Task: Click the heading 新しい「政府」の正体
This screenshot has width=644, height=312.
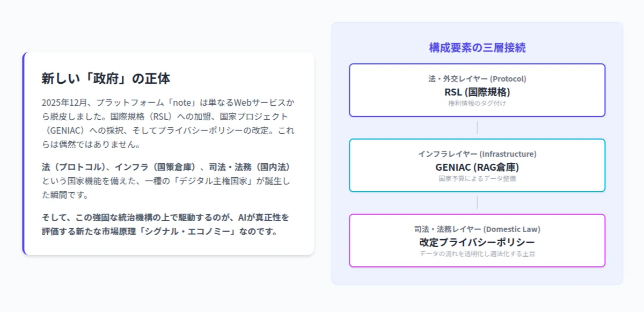Action: click(x=106, y=78)
